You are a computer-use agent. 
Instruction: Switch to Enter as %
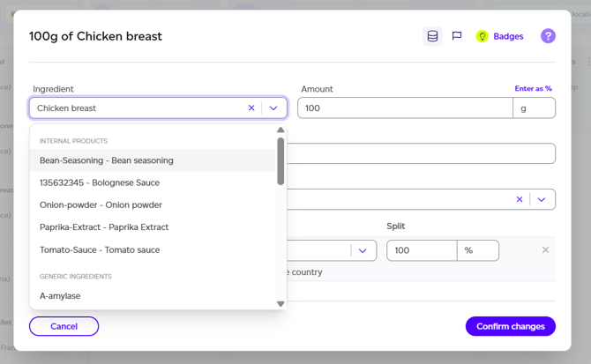coord(533,88)
